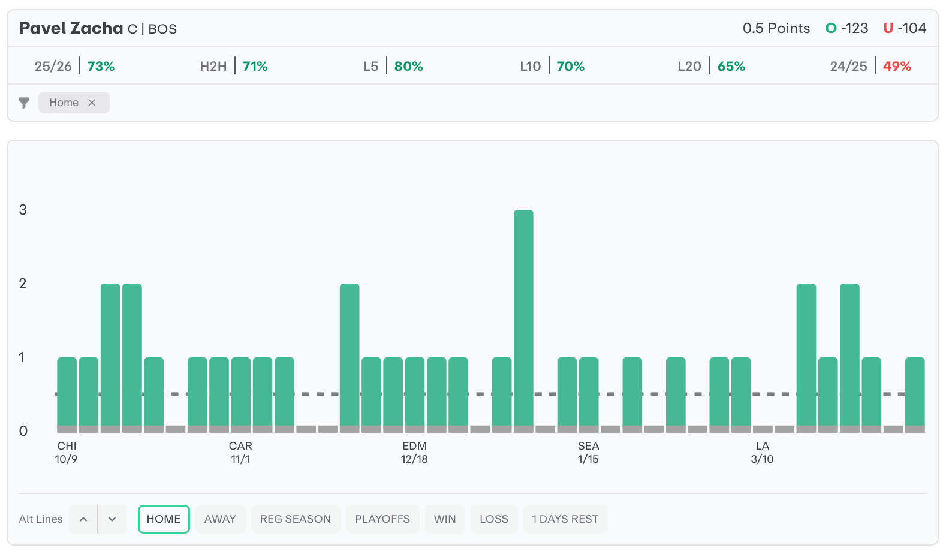
Task: Enable the REG SEASON filter
Action: (x=295, y=519)
